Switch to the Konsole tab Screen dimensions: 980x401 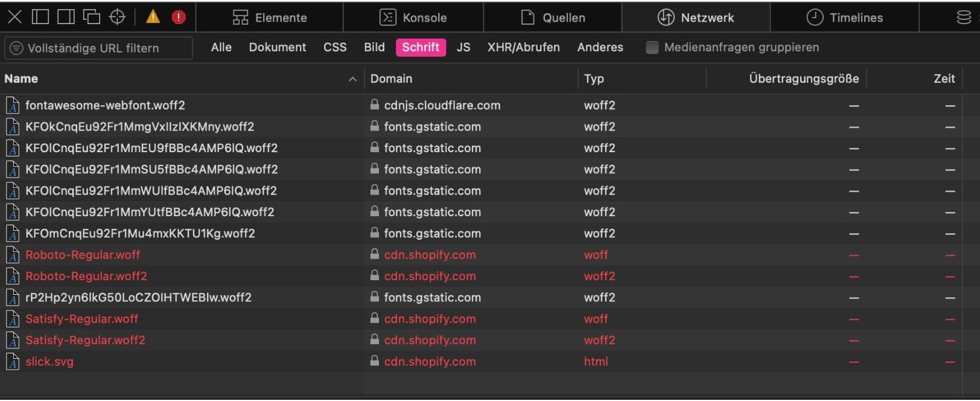point(413,18)
